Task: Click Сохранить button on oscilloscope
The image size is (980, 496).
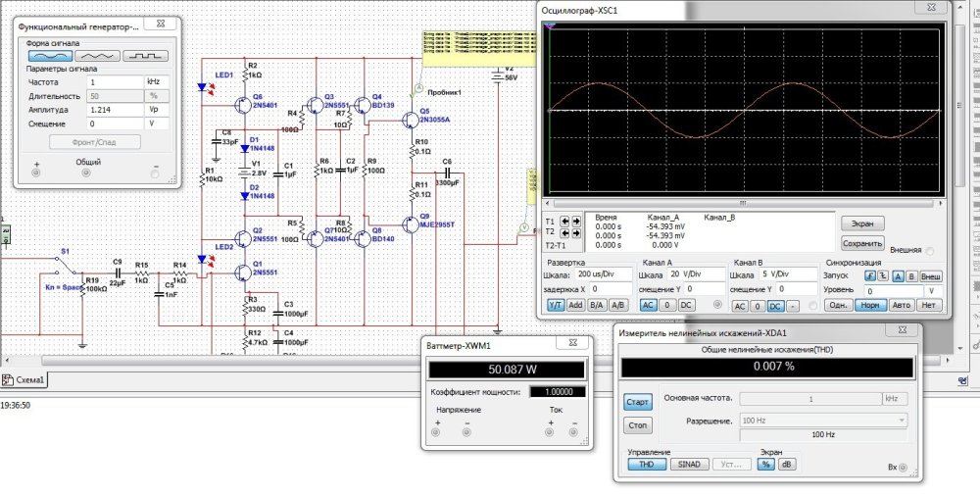Action: point(863,242)
